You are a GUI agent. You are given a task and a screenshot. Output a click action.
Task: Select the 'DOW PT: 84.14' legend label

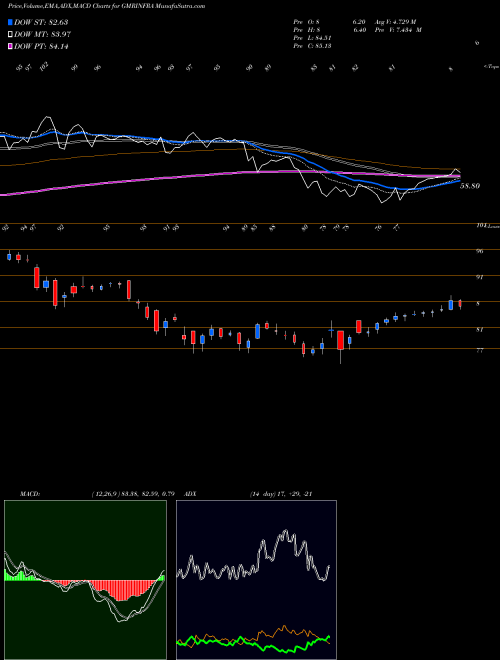[x=41, y=46]
